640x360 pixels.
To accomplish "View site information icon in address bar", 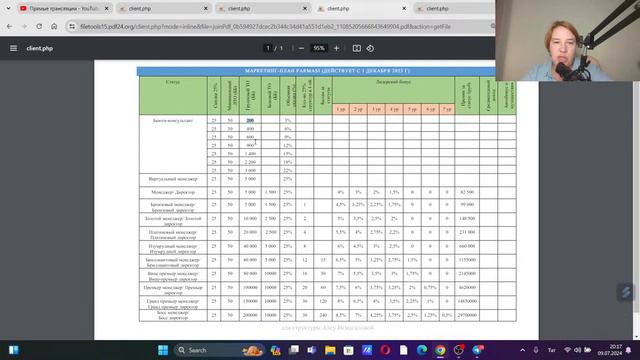I will point(72,26).
